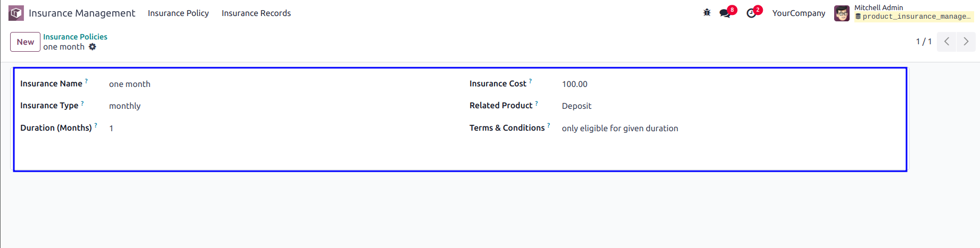
Task: Go to previous record arrow
Action: click(946, 42)
